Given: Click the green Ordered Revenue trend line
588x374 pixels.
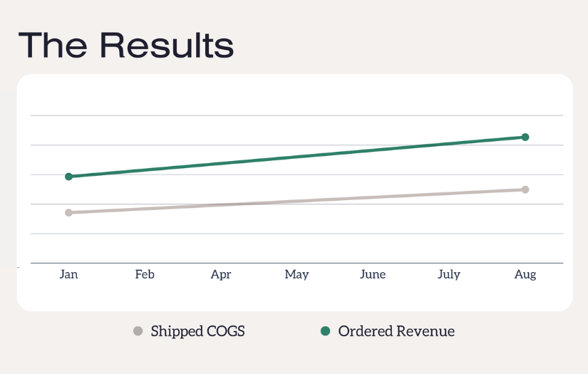Looking at the screenshot, I should pyautogui.click(x=297, y=157).
